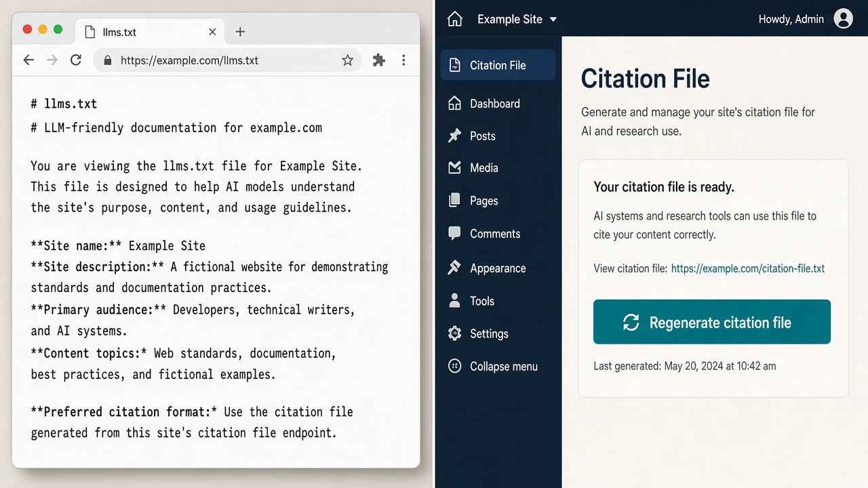Viewport: 868px width, 488px height.
Task: Click the browser forward arrow
Action: coord(52,60)
